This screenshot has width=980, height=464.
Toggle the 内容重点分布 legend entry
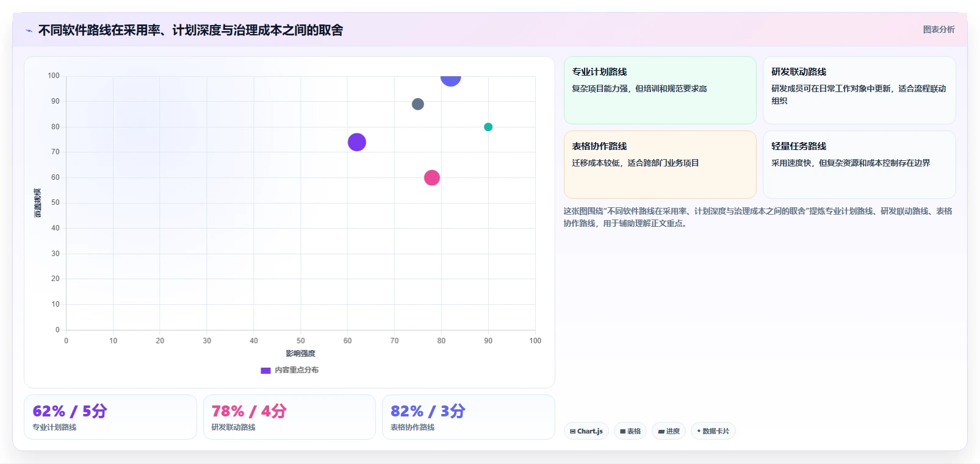[290, 370]
